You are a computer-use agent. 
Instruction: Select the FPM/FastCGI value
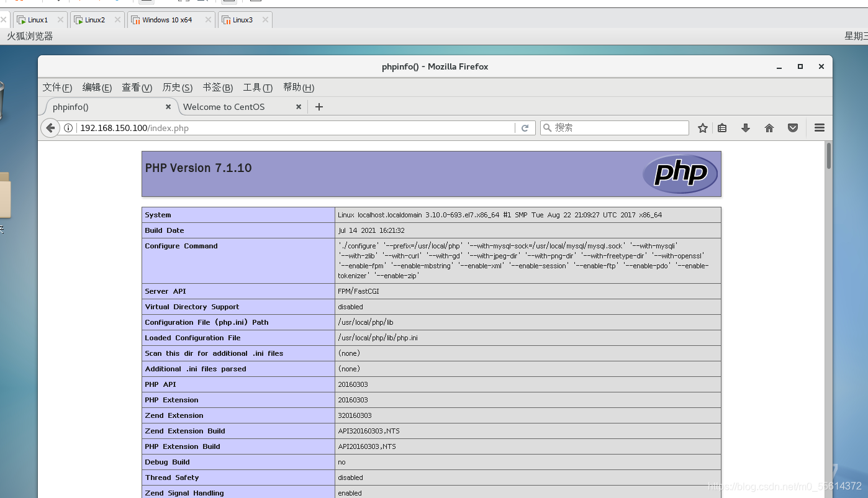[x=358, y=291]
